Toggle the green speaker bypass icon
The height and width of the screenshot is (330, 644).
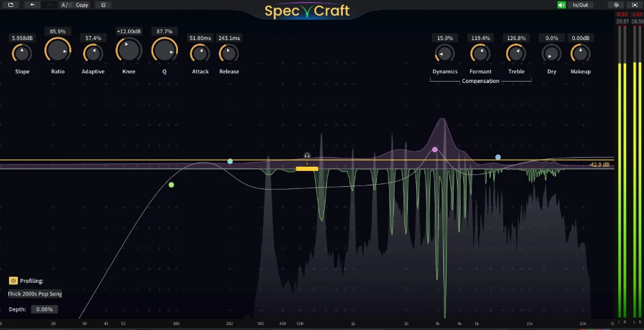[562, 5]
